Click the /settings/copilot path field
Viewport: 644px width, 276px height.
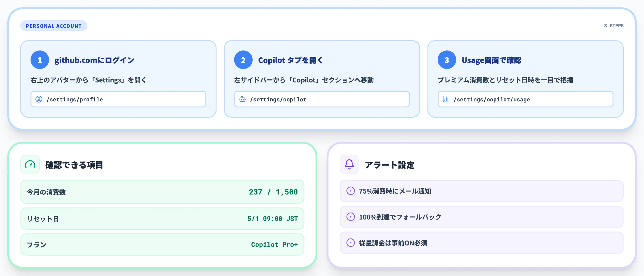pos(322,99)
